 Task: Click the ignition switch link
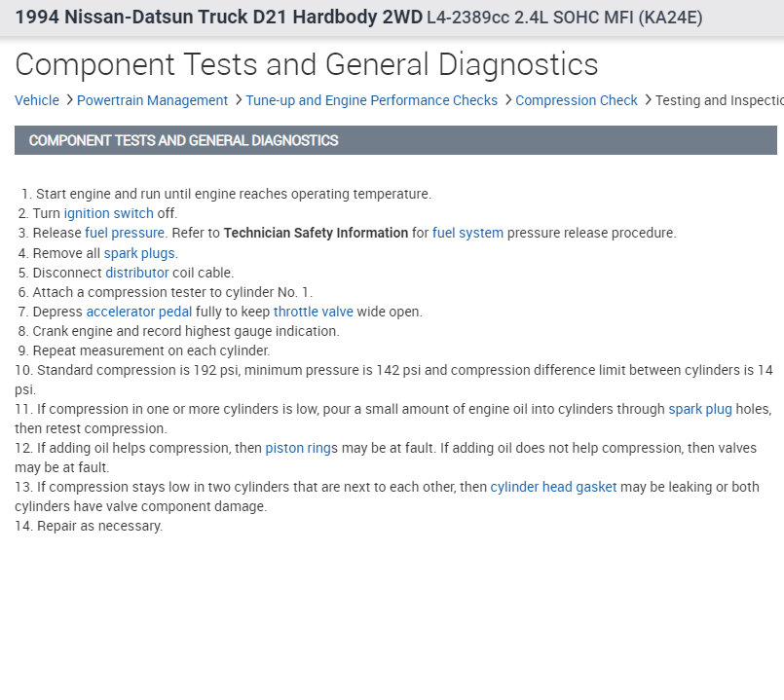108,213
